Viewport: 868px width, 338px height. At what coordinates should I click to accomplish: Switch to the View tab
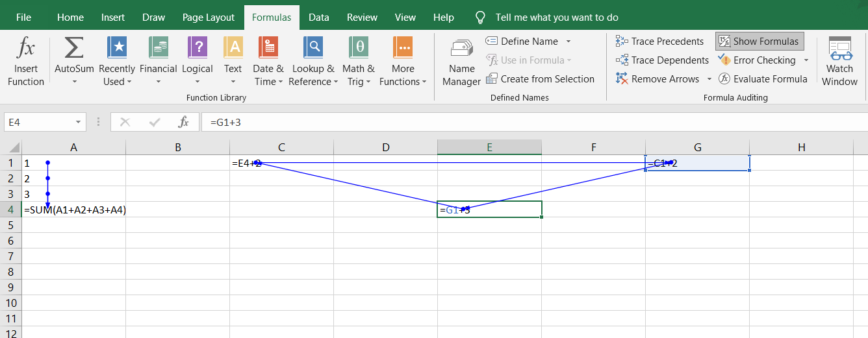coord(405,18)
